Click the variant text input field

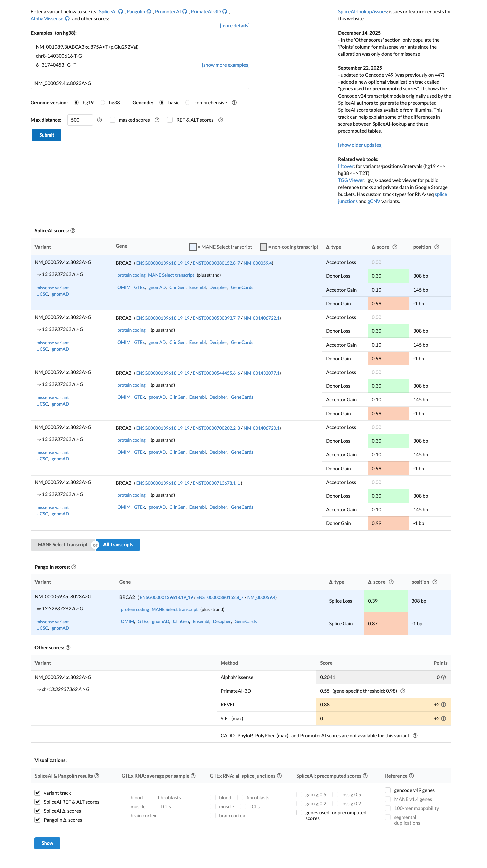pyautogui.click(x=140, y=83)
